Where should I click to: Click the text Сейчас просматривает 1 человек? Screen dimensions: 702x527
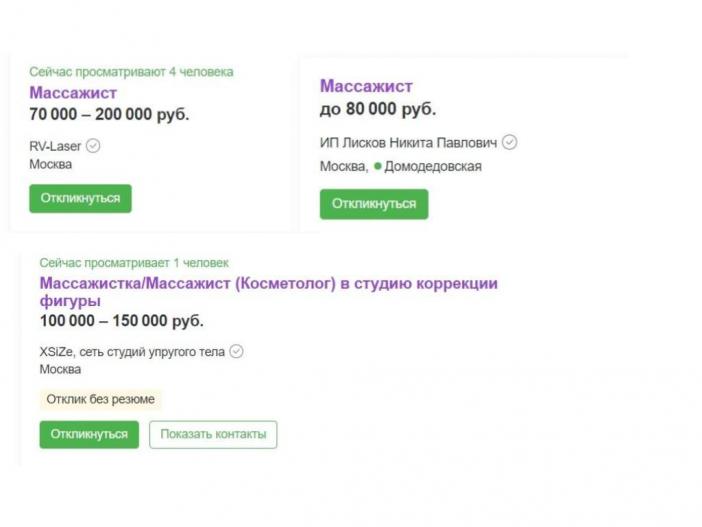134,263
